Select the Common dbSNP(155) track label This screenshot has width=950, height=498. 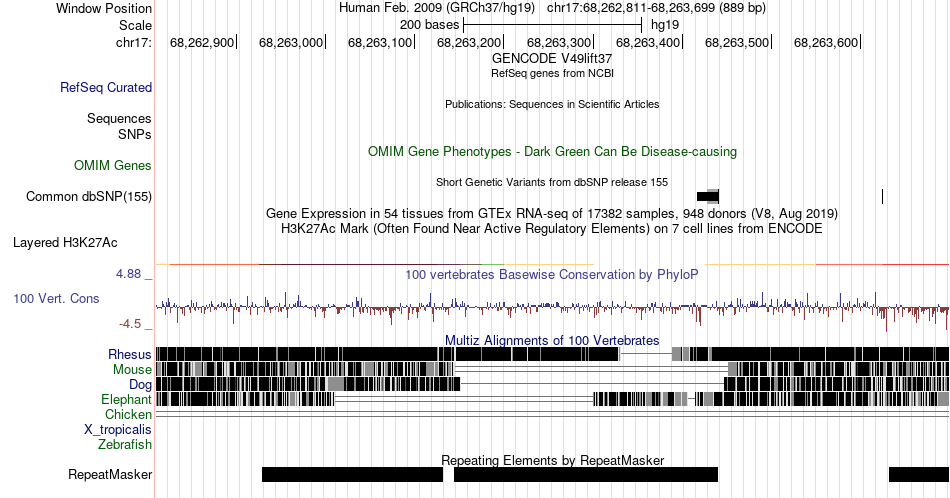[89, 196]
